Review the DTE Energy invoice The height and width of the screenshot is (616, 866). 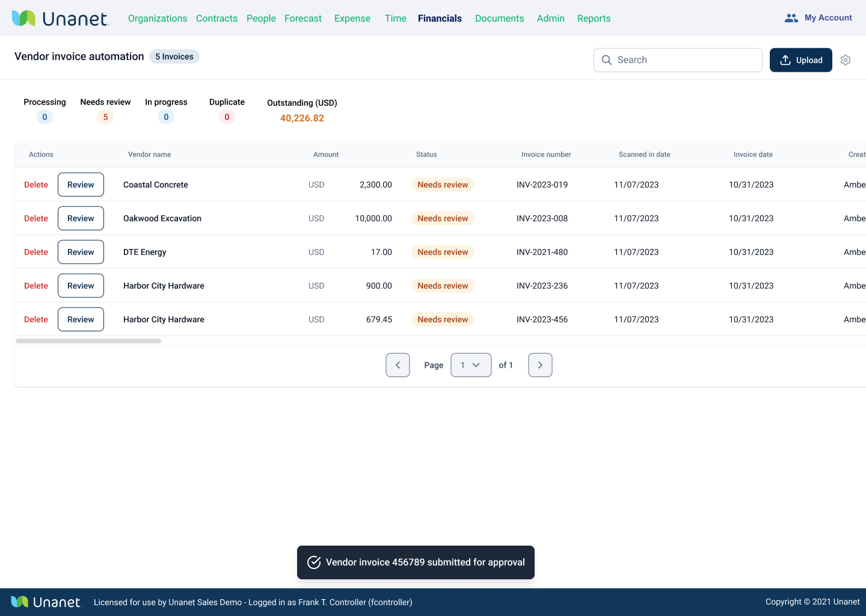pos(81,252)
